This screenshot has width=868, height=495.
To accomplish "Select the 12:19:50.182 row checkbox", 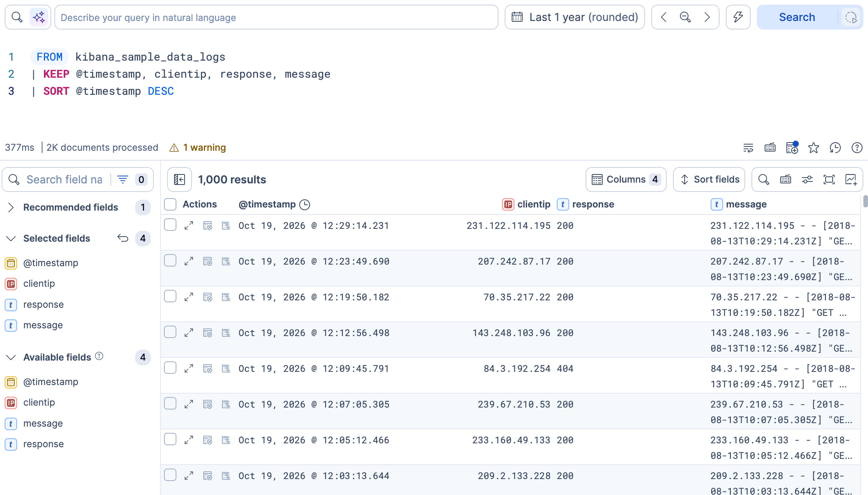I will pos(170,296).
